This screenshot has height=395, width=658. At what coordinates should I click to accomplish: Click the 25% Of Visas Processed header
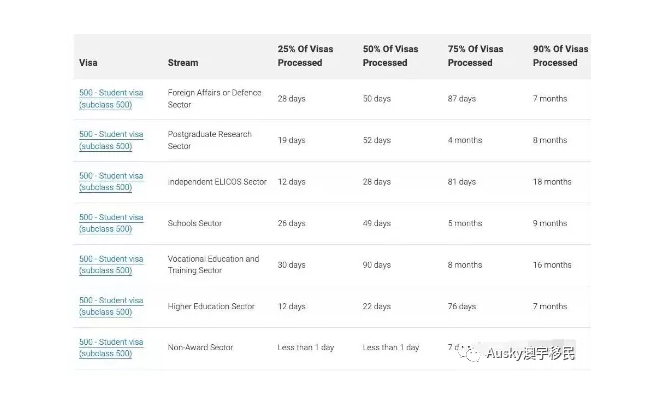306,56
